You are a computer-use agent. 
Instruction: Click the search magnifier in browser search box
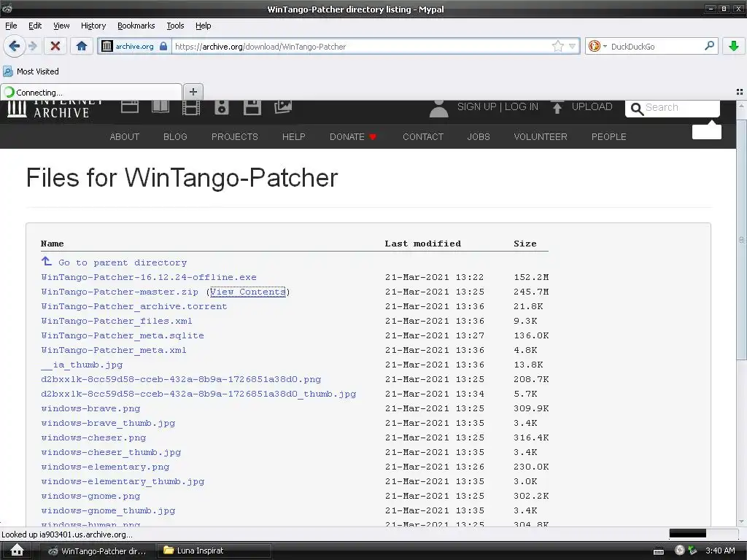click(x=709, y=46)
